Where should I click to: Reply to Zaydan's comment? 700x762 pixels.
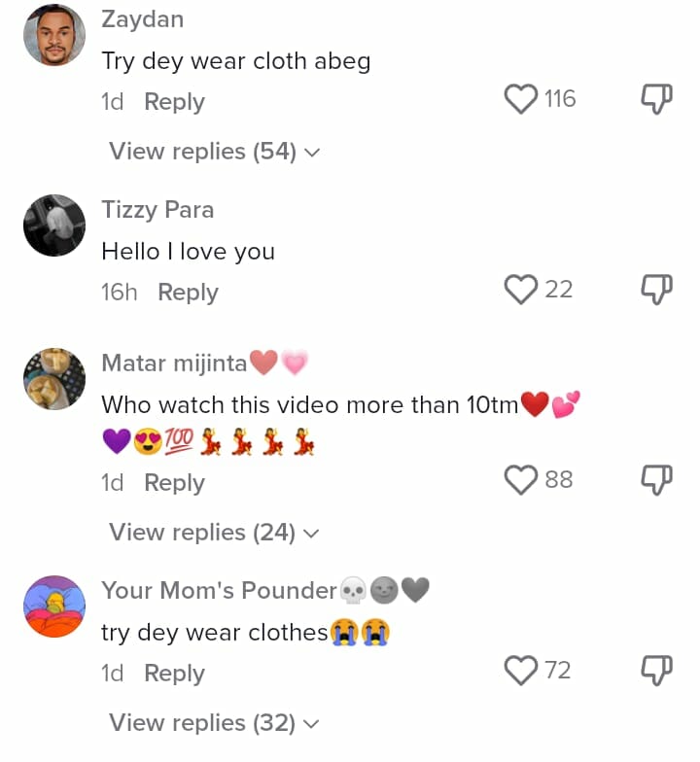point(174,102)
